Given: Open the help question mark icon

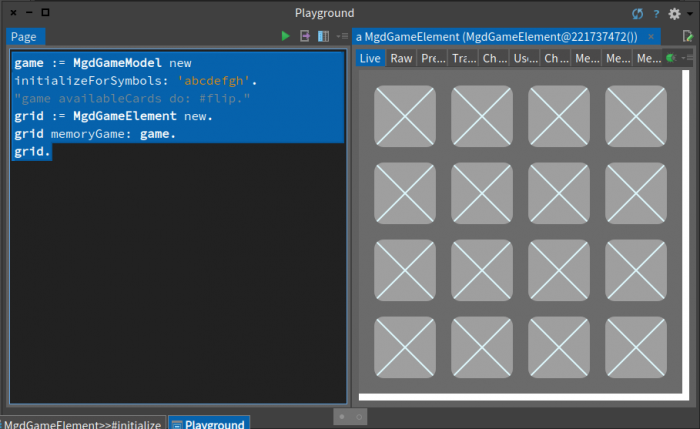Looking at the screenshot, I should (x=656, y=14).
